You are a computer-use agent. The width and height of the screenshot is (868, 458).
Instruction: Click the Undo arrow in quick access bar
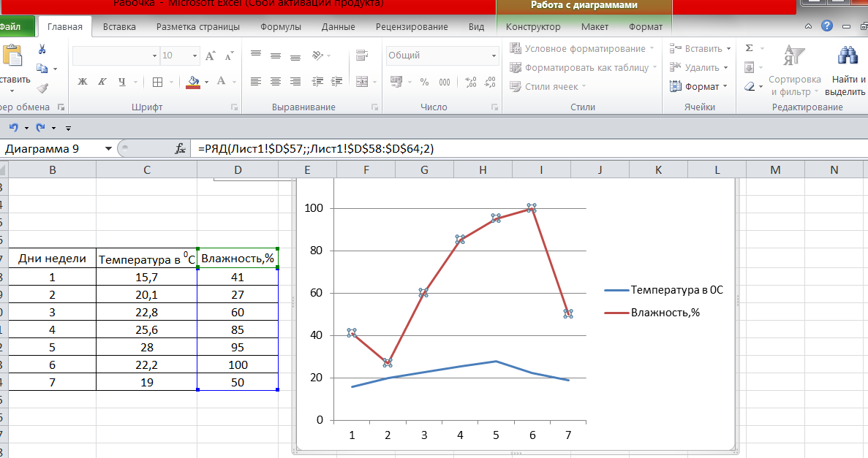coord(13,127)
